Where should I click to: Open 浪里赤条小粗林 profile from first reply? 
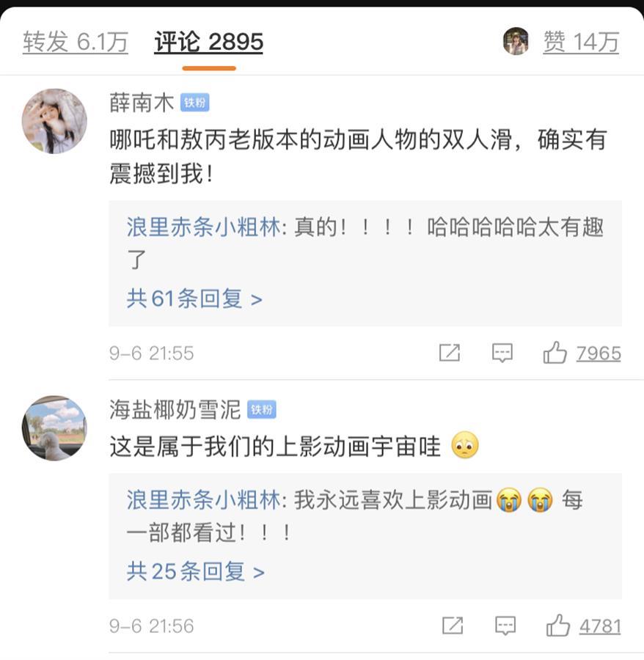coord(203,227)
